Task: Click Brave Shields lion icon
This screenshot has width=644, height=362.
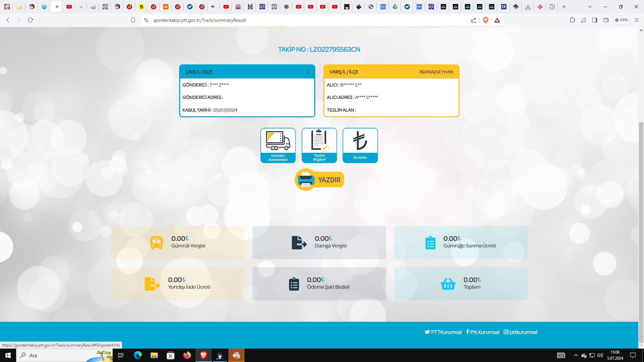Action: 485,20
